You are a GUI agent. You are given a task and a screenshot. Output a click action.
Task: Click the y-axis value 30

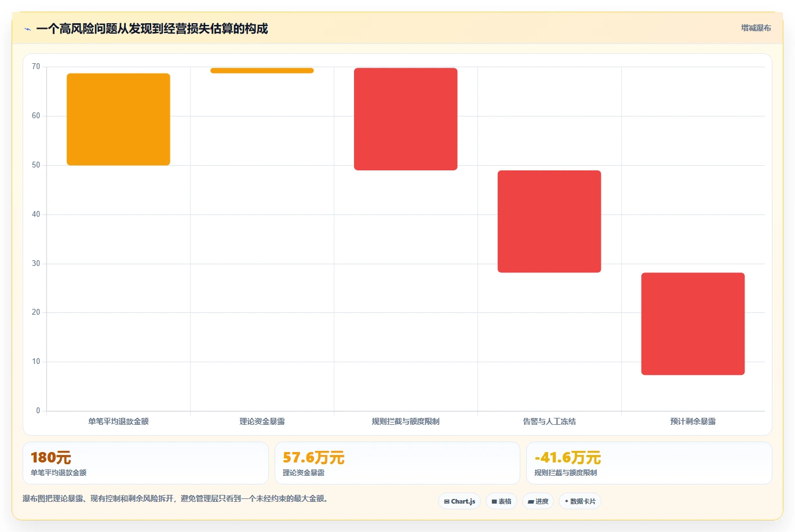point(36,264)
